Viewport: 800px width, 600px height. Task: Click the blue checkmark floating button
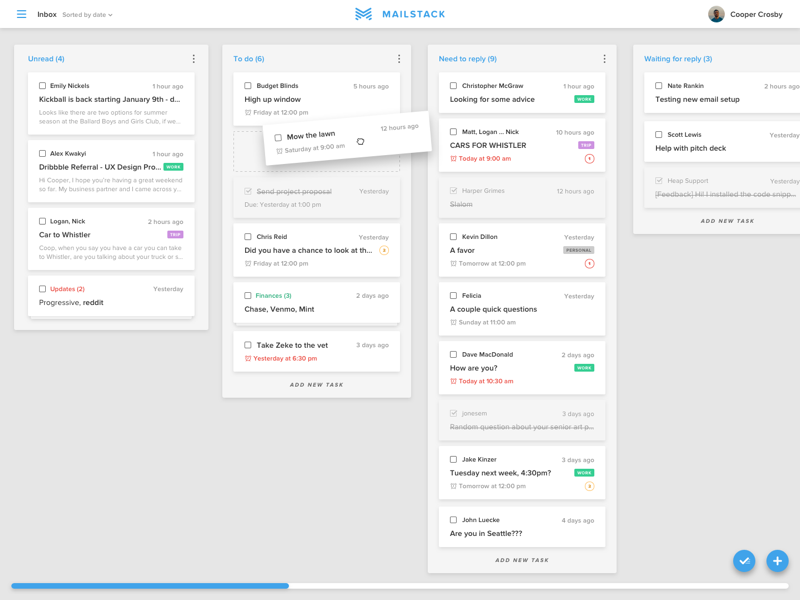pyautogui.click(x=744, y=561)
